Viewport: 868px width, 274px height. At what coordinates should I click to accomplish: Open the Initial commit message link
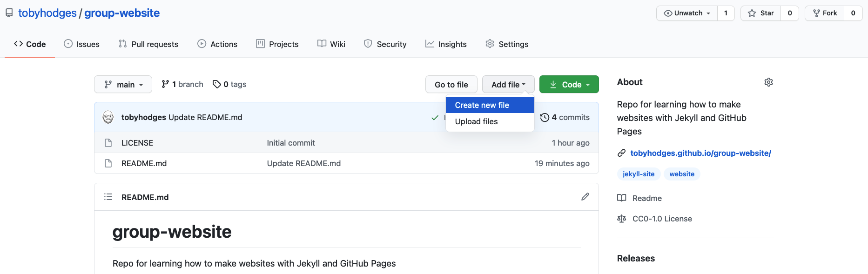click(291, 143)
